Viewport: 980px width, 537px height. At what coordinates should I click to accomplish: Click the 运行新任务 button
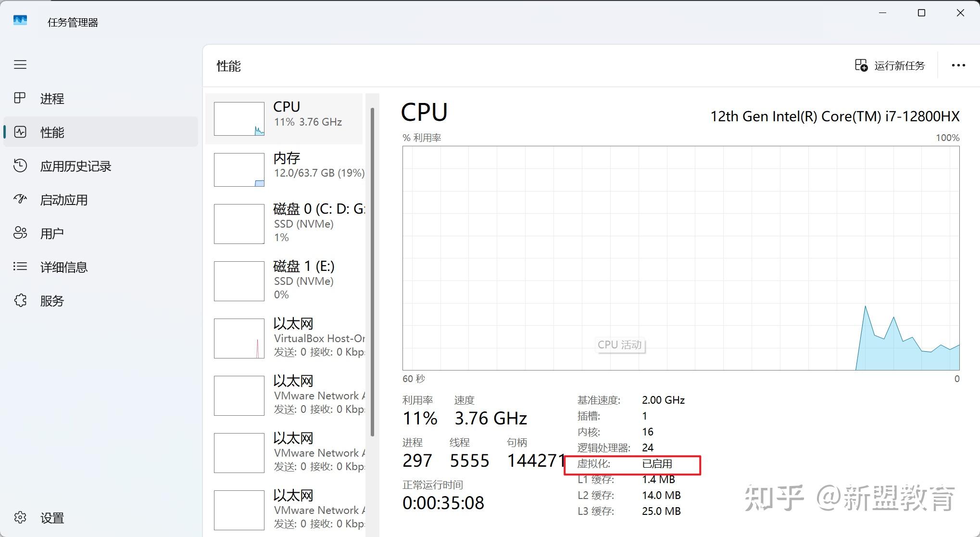(889, 65)
